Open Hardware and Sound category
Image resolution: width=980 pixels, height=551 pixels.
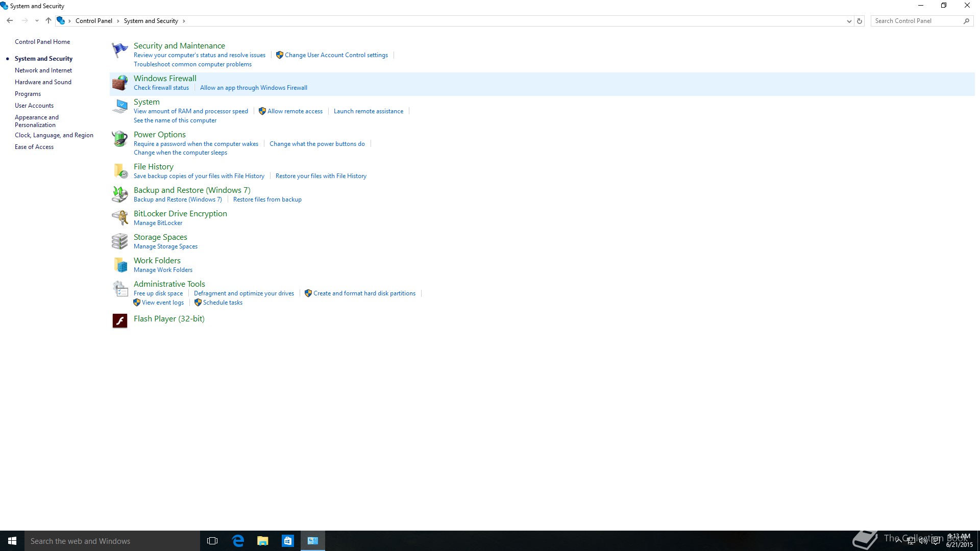(x=43, y=82)
